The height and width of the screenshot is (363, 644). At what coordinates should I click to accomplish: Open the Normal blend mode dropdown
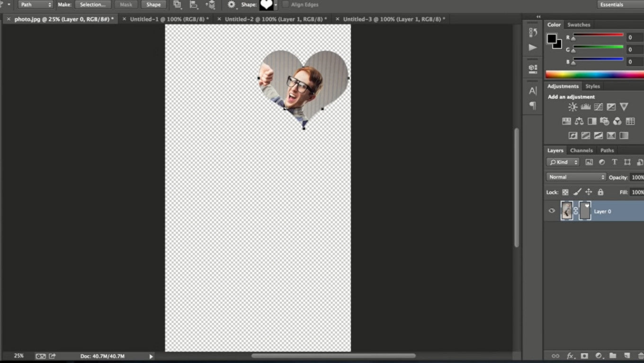point(576,177)
